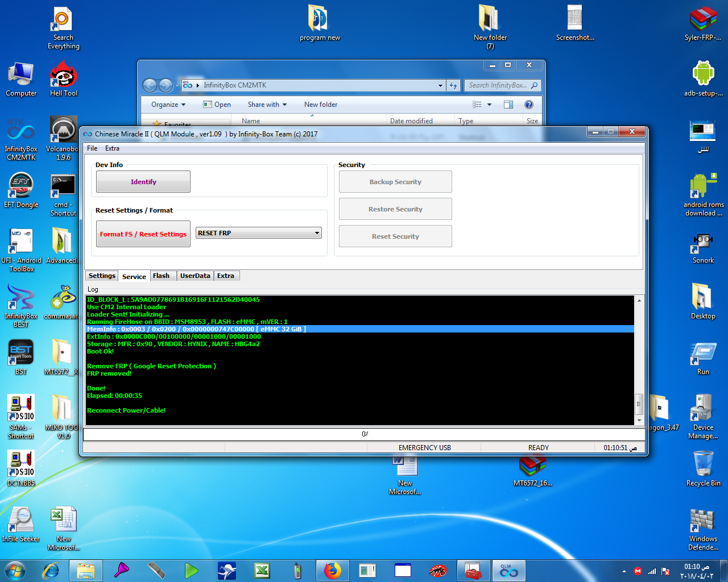This screenshot has height=582, width=728.
Task: Select the InfinityBox BEST desktop icon
Action: pos(21,306)
